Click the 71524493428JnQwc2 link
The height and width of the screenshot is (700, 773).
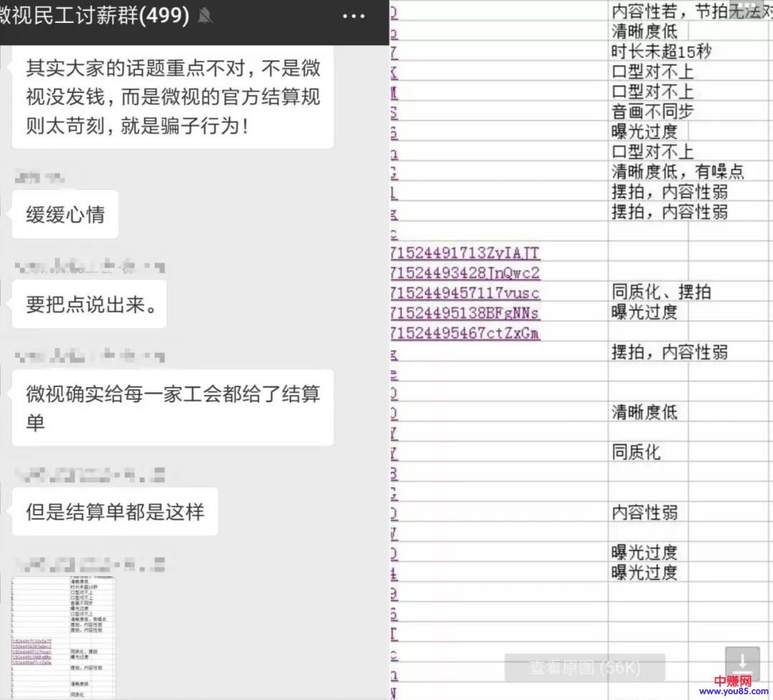[x=465, y=273]
